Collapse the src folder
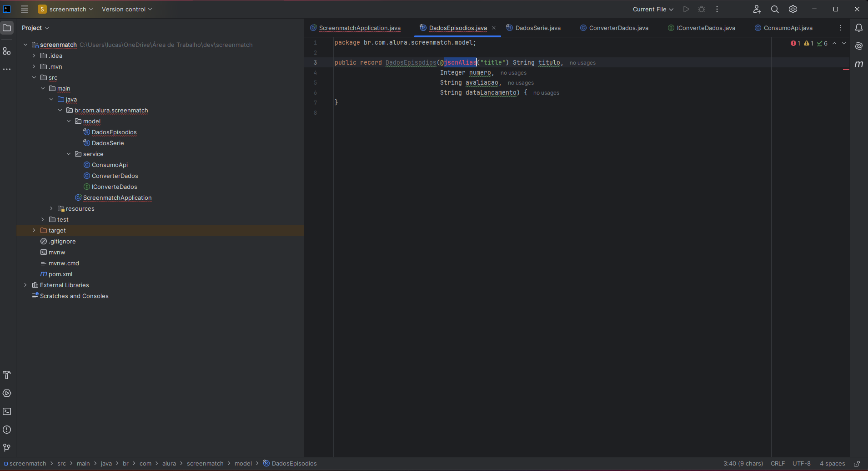The height and width of the screenshot is (471, 868). (34, 77)
